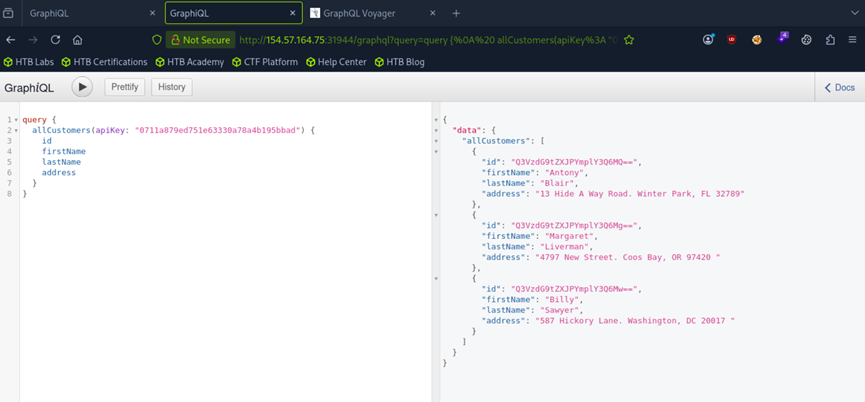The image size is (865, 402).
Task: Open the Docs panel
Action: click(x=840, y=88)
